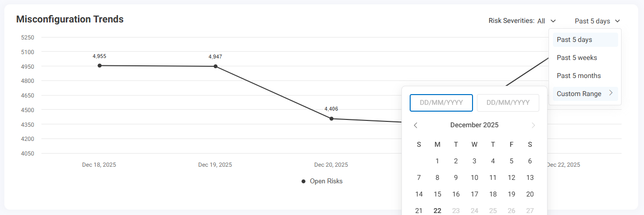Expand the Custom Range submenu arrow
644x215 pixels.
click(x=611, y=94)
